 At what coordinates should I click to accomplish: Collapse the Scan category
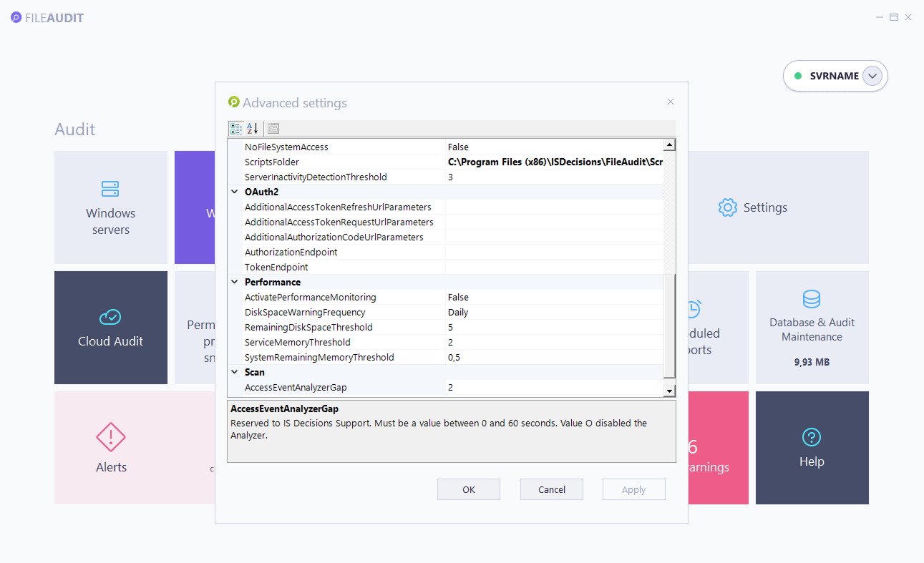[235, 372]
